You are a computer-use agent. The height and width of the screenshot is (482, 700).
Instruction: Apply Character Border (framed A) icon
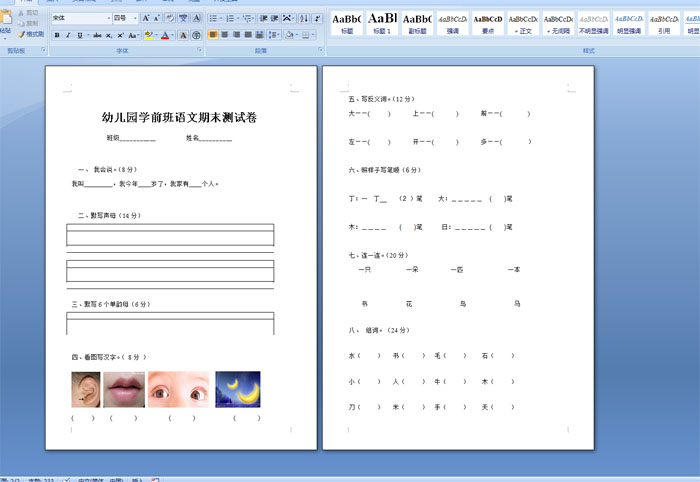pyautogui.click(x=196, y=18)
